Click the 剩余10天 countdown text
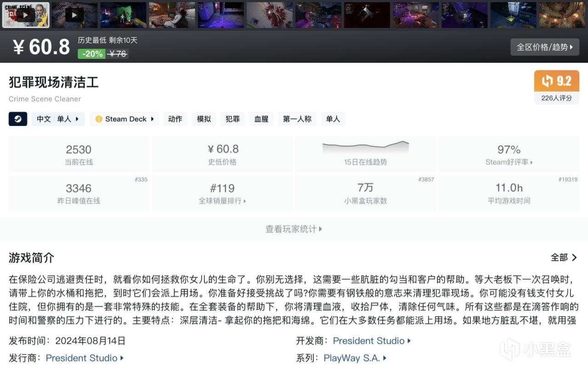The width and height of the screenshot is (588, 370). pyautogui.click(x=123, y=40)
